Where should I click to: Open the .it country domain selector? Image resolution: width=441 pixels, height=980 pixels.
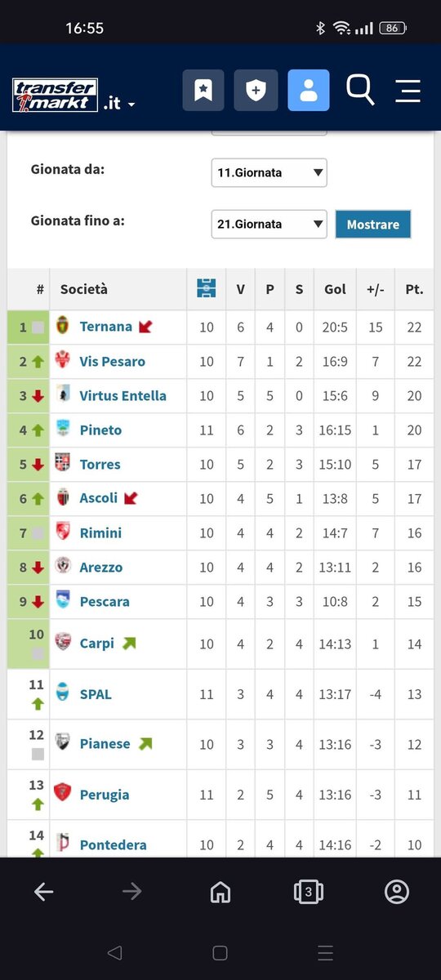pyautogui.click(x=119, y=104)
